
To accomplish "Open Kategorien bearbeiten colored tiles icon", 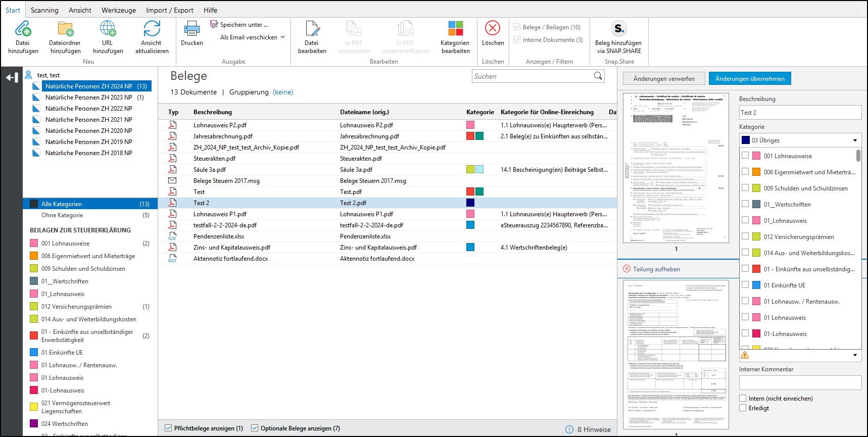I will (455, 29).
